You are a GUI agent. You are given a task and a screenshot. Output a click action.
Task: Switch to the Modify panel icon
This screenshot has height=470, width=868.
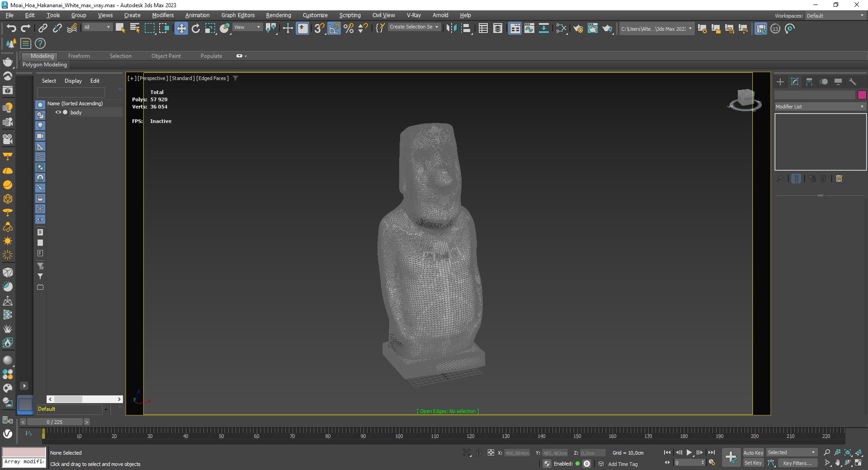(795, 82)
